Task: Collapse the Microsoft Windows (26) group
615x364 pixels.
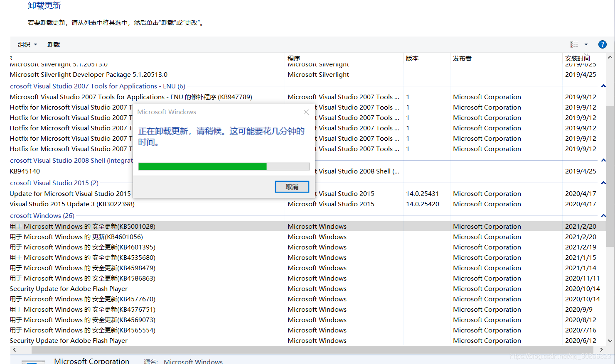Action: pos(603,216)
